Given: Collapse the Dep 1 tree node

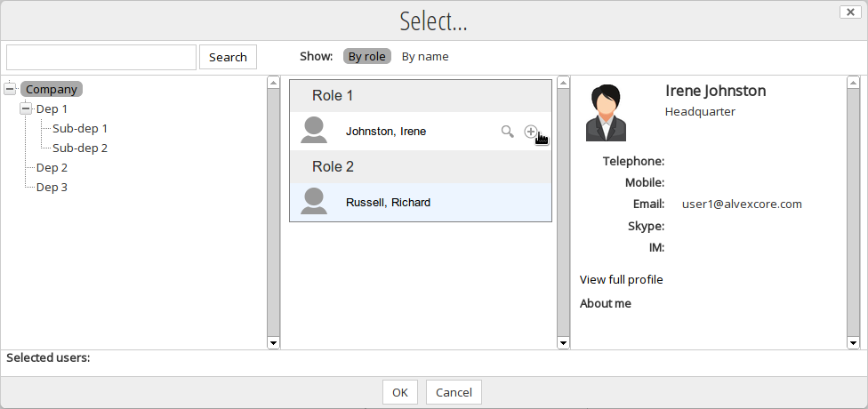Looking at the screenshot, I should (x=26, y=108).
